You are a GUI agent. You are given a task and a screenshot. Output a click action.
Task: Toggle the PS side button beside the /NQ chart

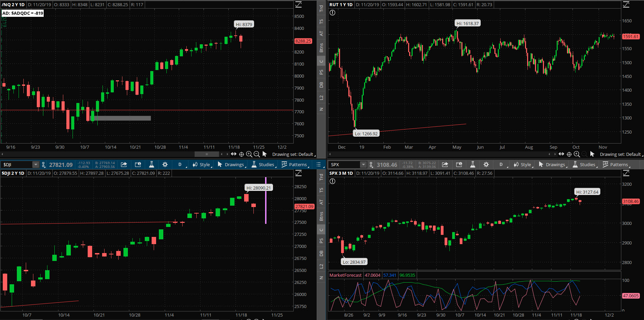click(x=321, y=72)
